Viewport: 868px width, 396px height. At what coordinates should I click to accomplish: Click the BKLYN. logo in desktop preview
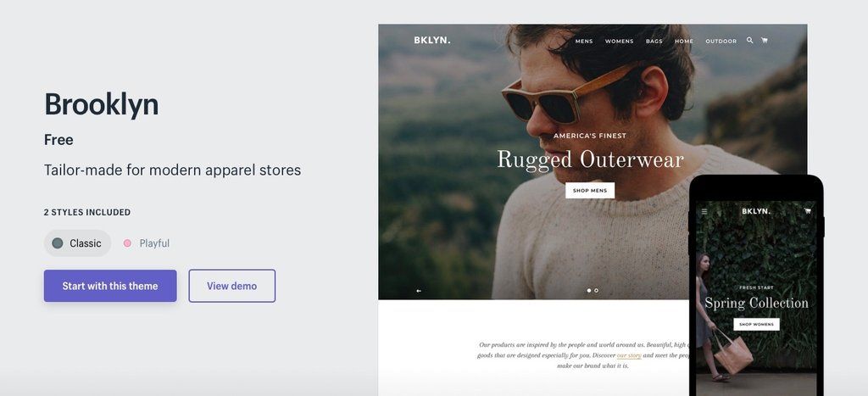coord(431,41)
